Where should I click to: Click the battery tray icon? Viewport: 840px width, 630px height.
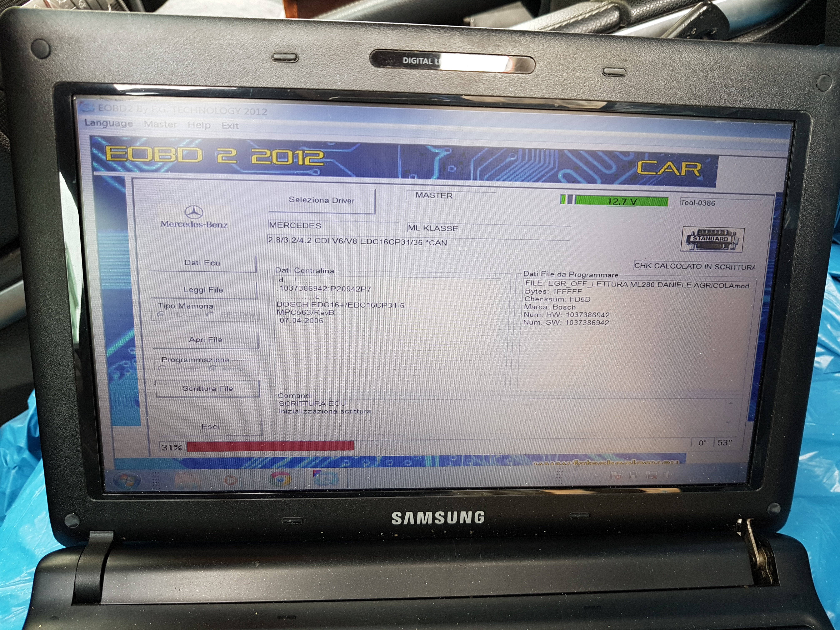tap(633, 475)
